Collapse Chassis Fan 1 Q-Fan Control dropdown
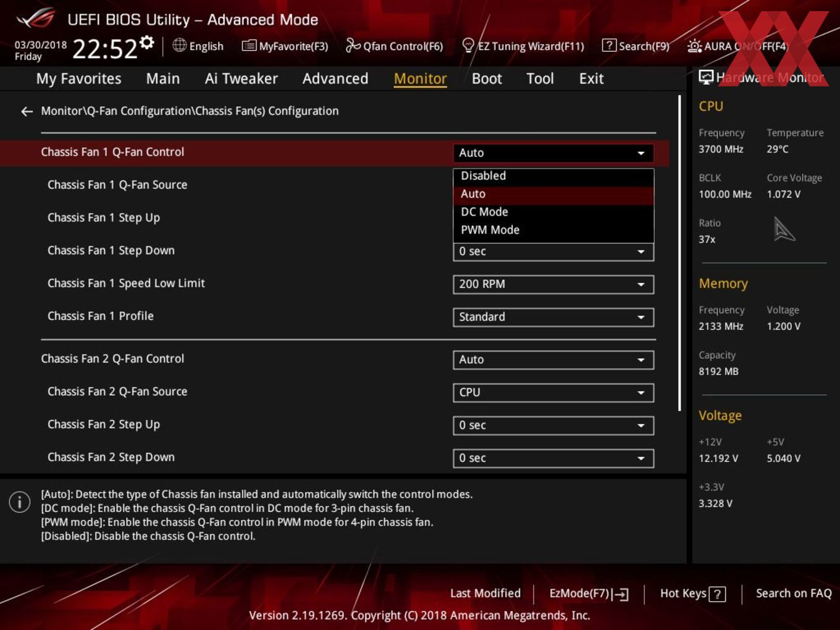 point(553,153)
